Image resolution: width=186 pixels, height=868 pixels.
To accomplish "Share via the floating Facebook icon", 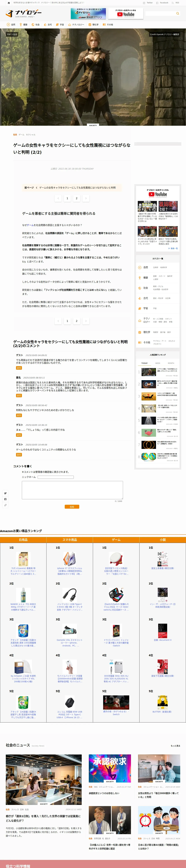I will (5, 499).
